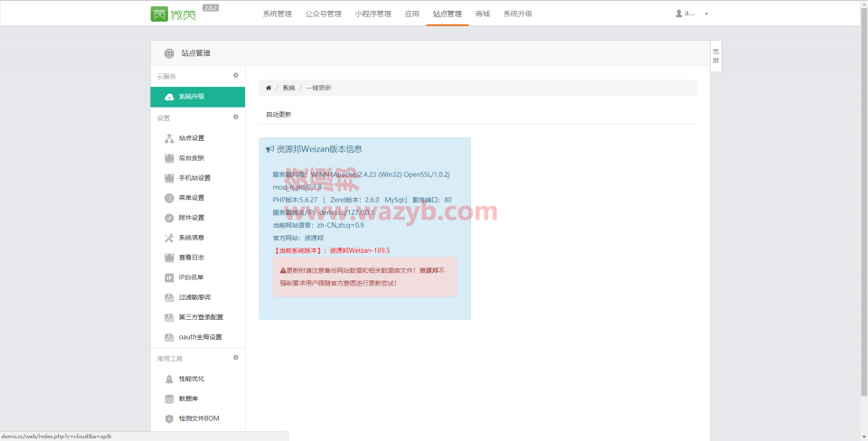Open IP白名单 via its IP icon

click(169, 277)
